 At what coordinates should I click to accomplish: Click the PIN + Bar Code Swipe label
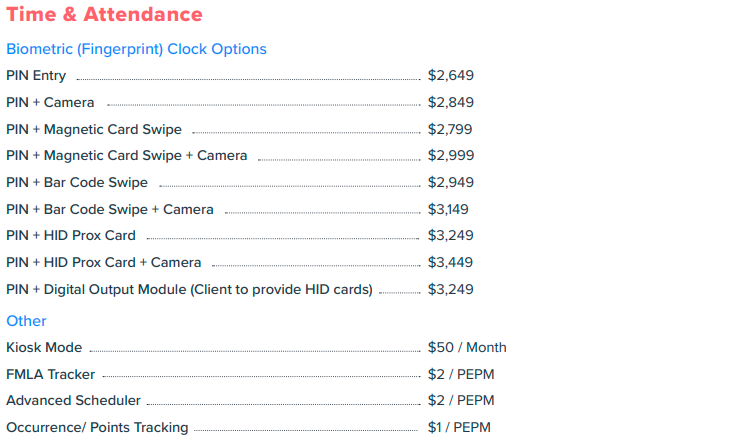click(x=77, y=182)
